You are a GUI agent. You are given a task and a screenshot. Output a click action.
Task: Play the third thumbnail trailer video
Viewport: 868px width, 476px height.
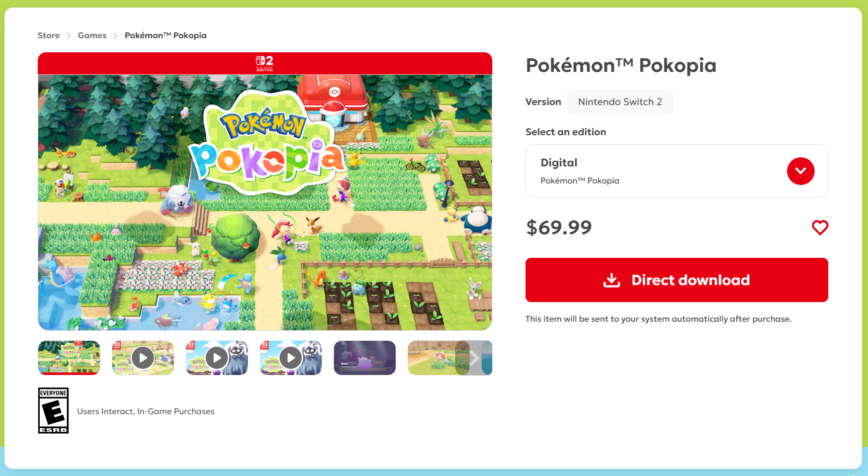217,358
